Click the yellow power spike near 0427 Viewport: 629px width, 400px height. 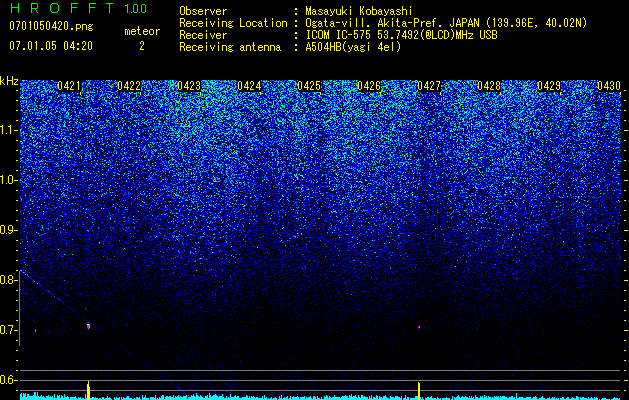(x=419, y=391)
